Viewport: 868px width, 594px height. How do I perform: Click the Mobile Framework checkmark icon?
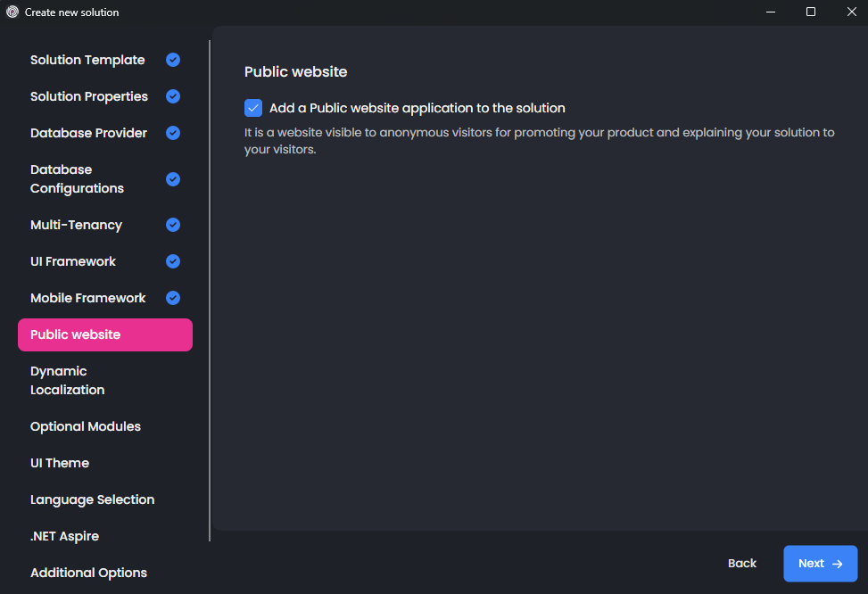pyautogui.click(x=173, y=298)
